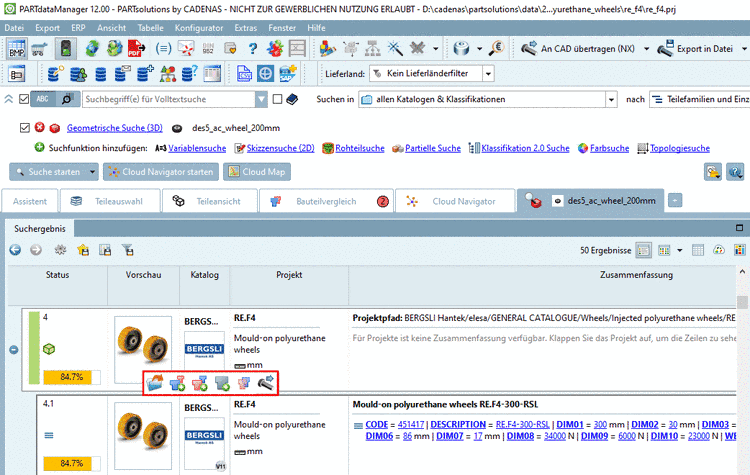The width and height of the screenshot is (750, 475).
Task: Open the Konfigurator menu
Action: pos(199,28)
